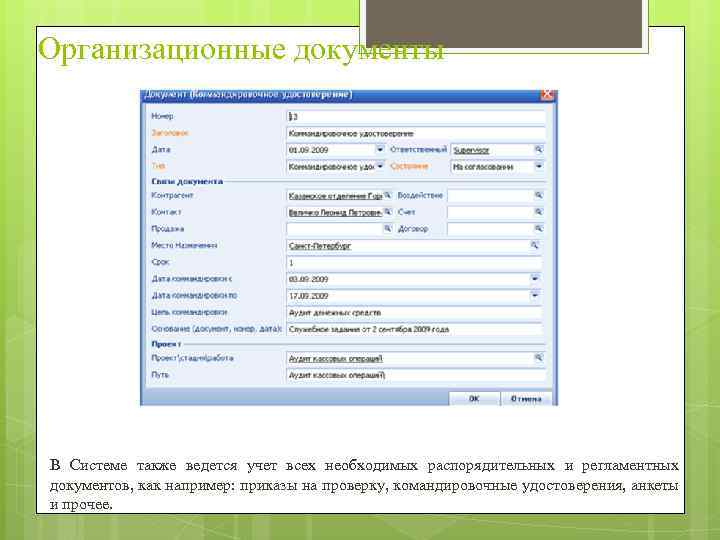The height and width of the screenshot is (540, 720).
Task: Focus the Основание document field
Action: point(414,329)
